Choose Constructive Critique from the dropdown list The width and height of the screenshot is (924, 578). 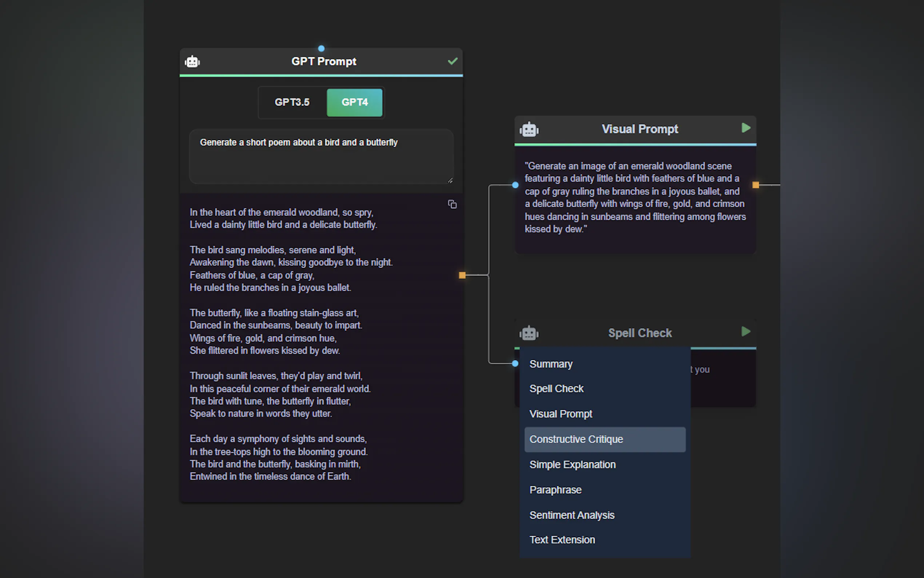coord(605,440)
